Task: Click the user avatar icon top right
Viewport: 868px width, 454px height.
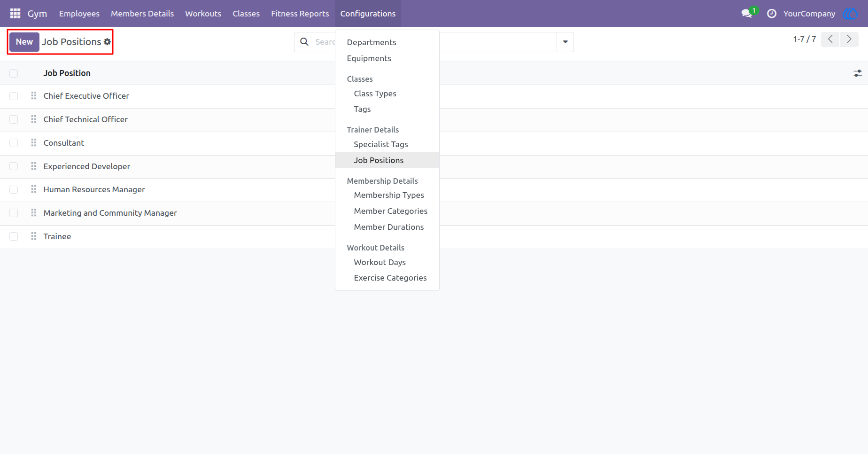Action: point(851,14)
